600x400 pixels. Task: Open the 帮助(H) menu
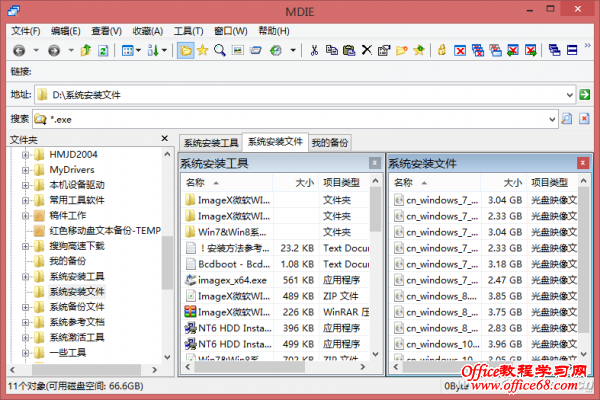point(274,31)
